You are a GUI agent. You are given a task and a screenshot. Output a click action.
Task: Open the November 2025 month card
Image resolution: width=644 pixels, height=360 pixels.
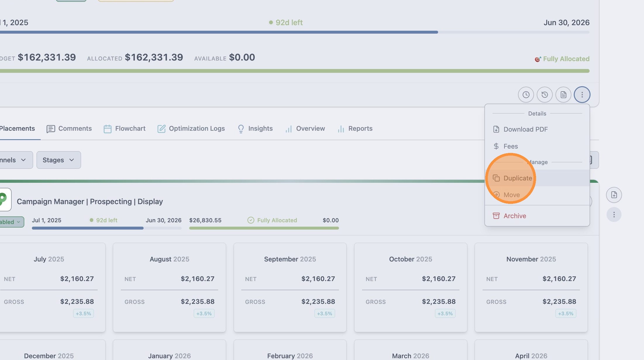(531, 287)
